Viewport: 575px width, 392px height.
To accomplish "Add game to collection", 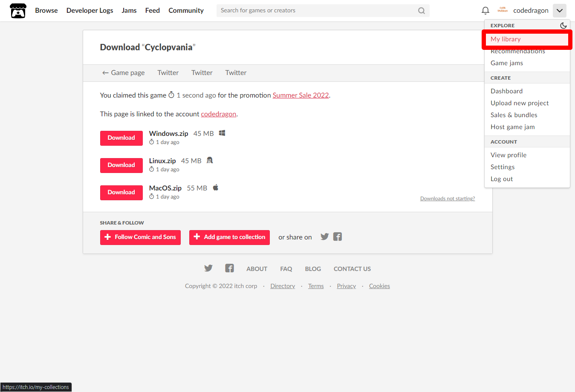I will 229,237.
